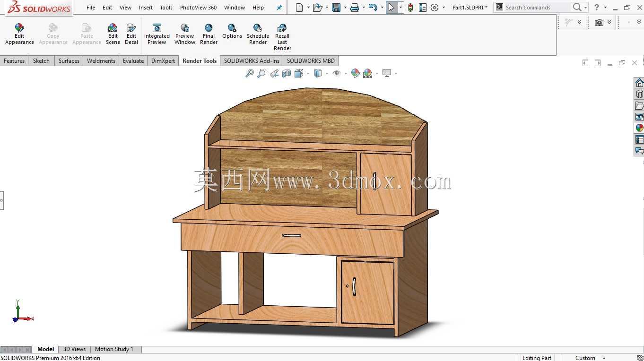Image resolution: width=644 pixels, height=361 pixels.
Task: Expand the Options gear dropdown arrow
Action: (x=444, y=8)
